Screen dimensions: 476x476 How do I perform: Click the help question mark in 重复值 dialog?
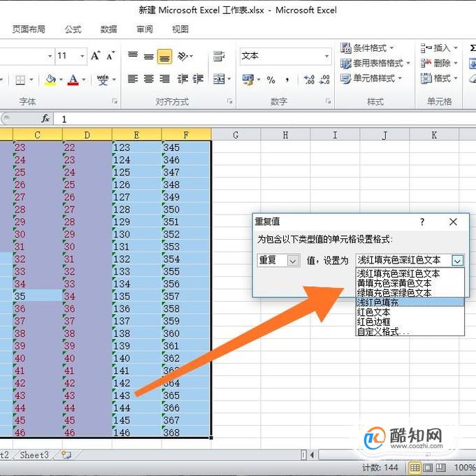click(422, 222)
